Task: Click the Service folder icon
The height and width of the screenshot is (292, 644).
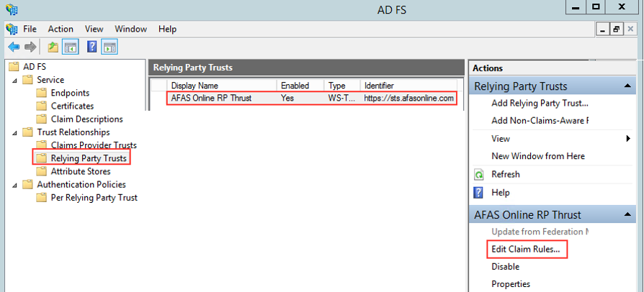Action: [x=27, y=80]
